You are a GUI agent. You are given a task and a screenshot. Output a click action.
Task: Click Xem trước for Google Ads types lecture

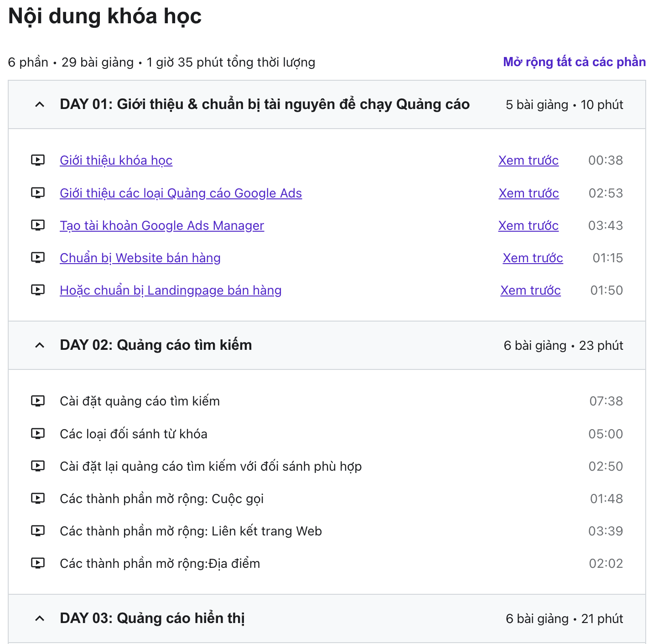[529, 193]
